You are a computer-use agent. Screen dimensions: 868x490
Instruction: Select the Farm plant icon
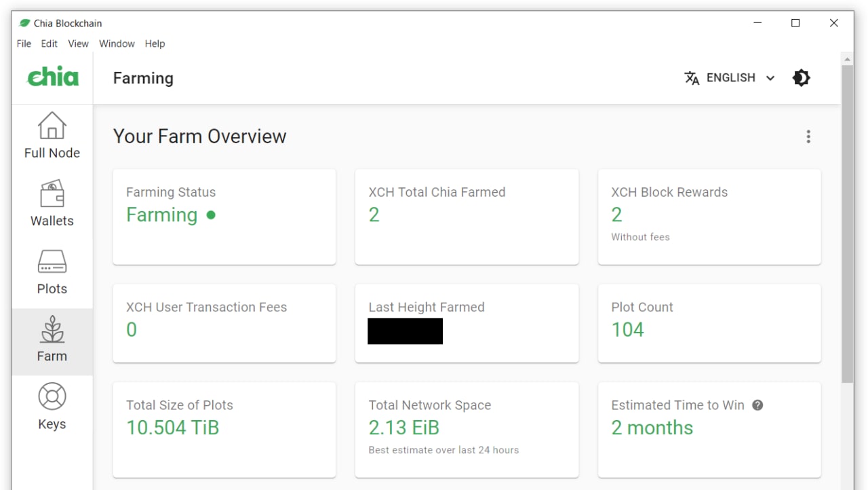click(52, 329)
